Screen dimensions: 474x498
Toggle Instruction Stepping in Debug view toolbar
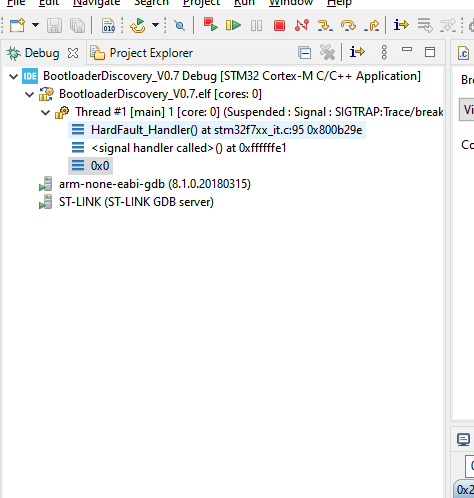(357, 52)
